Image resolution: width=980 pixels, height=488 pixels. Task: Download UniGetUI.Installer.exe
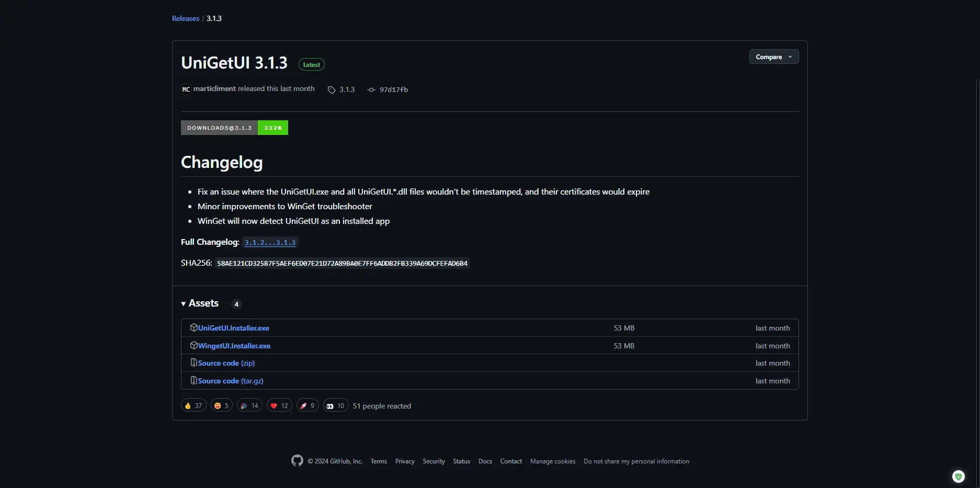[234, 328]
